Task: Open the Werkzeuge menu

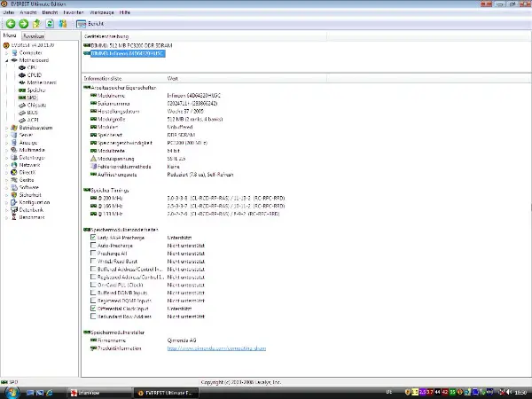Action: (97, 11)
